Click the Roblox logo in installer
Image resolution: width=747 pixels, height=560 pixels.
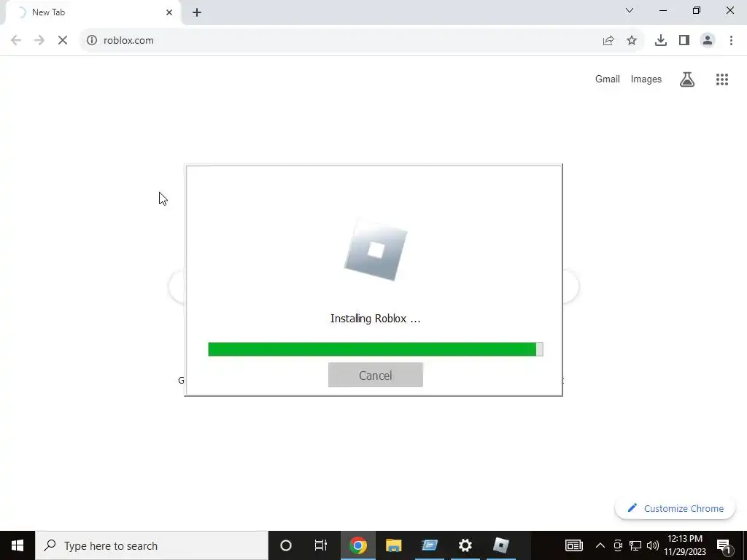376,251
